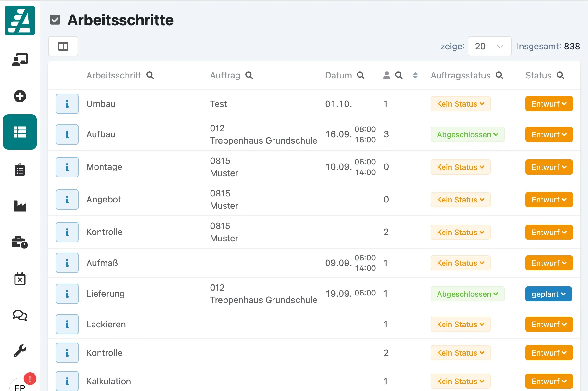Click the sort arrows next to assignee column
The width and height of the screenshot is (588, 391).
[x=415, y=76]
